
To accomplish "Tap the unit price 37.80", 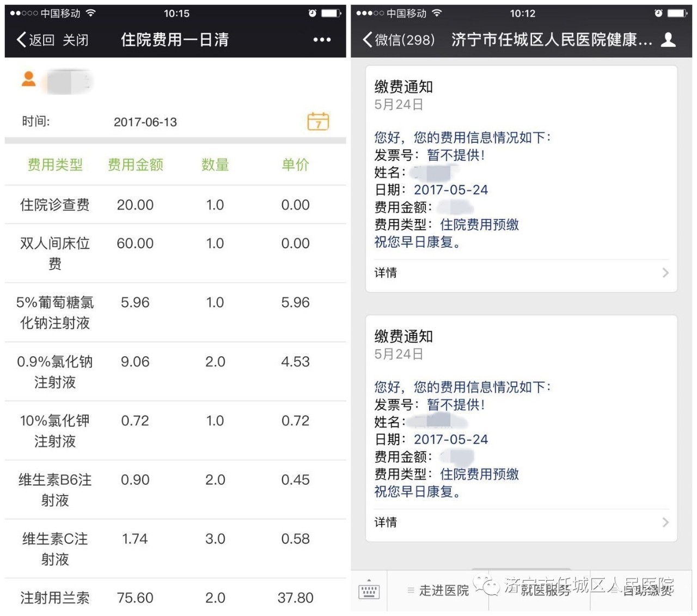I will pyautogui.click(x=296, y=598).
